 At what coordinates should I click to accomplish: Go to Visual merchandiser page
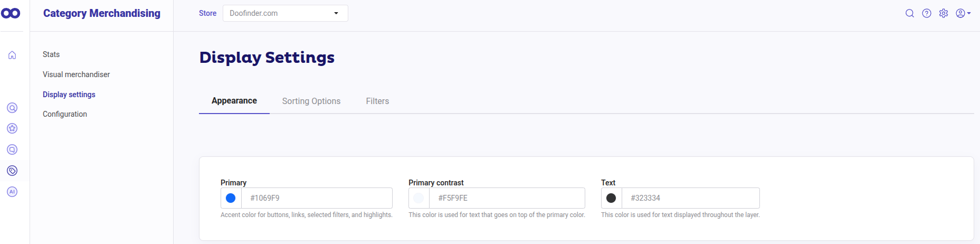(x=77, y=74)
